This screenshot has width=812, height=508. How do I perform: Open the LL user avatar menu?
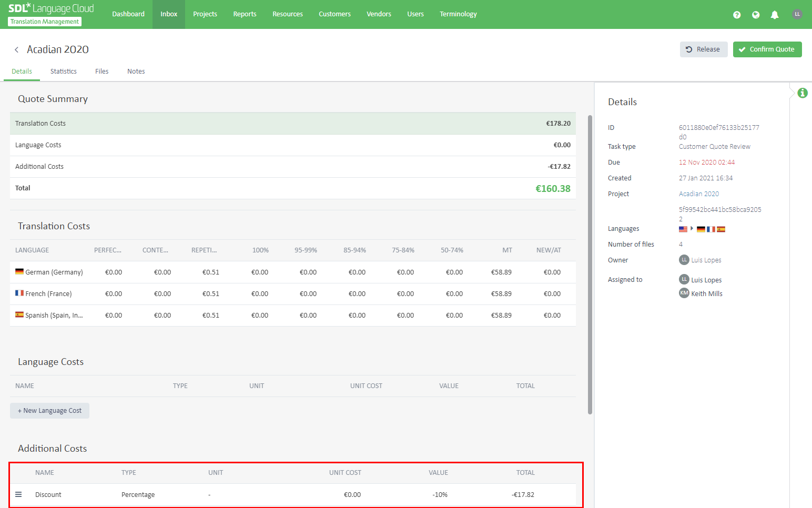[x=797, y=14]
